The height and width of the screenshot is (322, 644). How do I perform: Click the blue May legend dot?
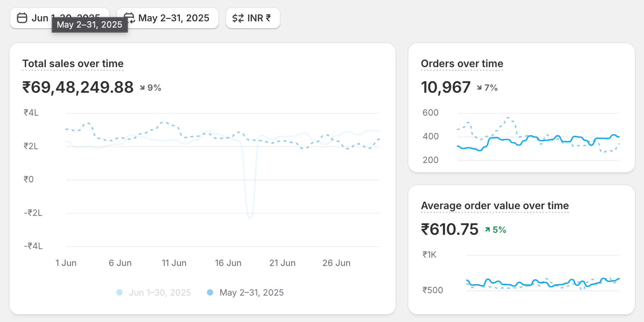click(x=210, y=293)
